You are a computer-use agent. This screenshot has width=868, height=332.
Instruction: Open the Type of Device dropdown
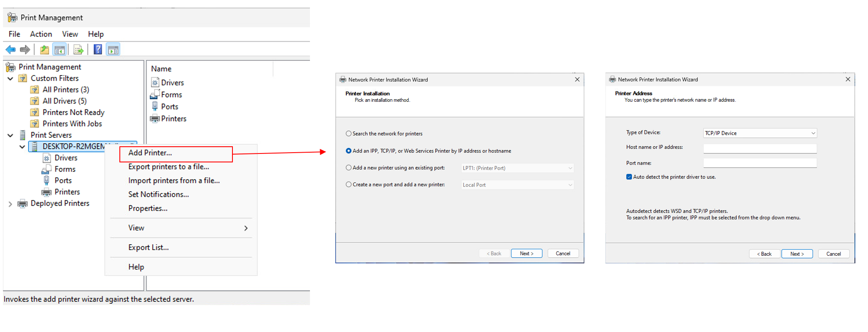[760, 133]
